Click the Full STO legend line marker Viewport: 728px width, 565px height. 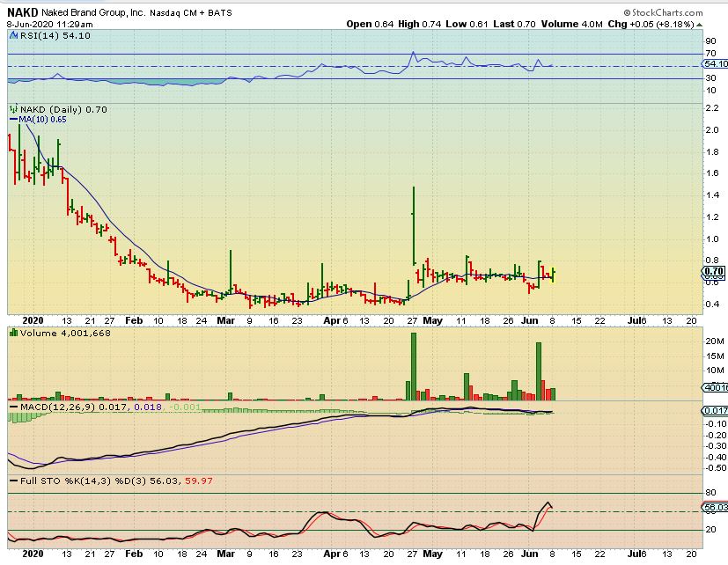pyautogui.click(x=12, y=481)
